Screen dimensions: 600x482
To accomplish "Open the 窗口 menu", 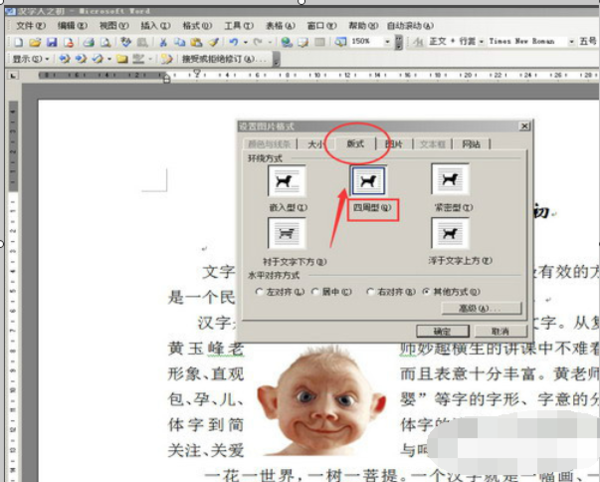I will tap(322, 26).
